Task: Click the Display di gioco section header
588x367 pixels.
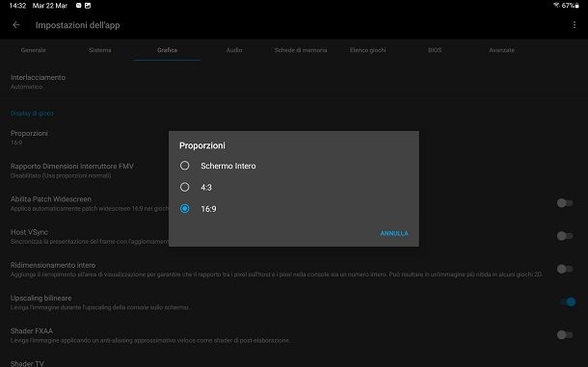Action: pos(32,114)
